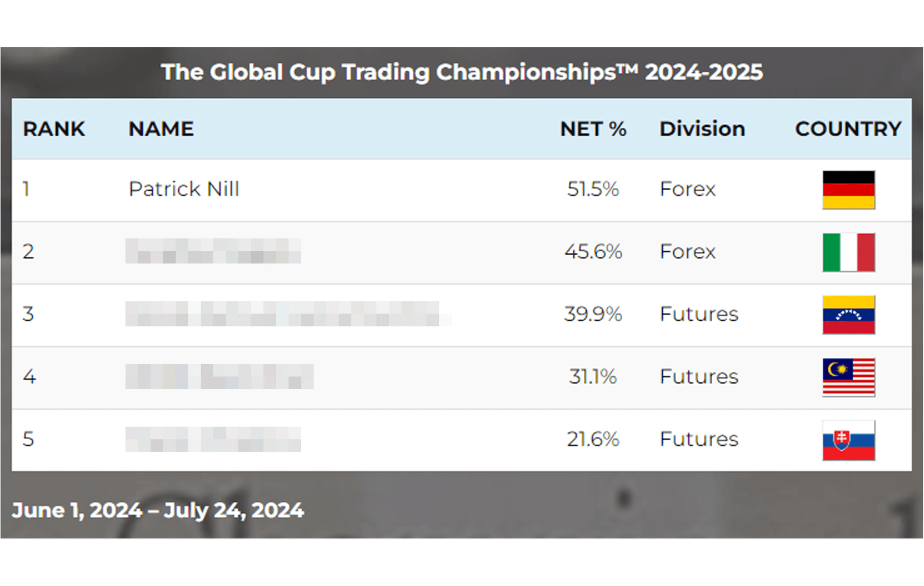The height and width of the screenshot is (586, 924).
Task: Click the Division column header
Action: pos(702,129)
